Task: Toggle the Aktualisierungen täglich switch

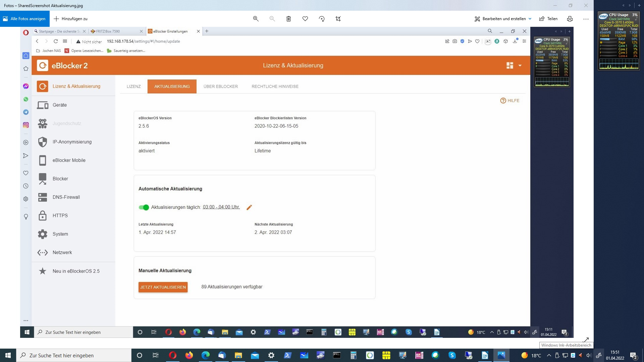Action: (x=144, y=207)
